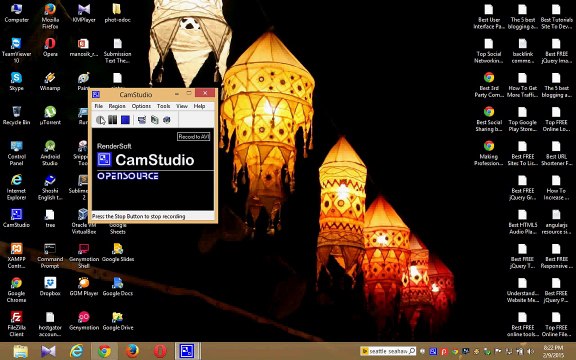Select the Android Studio desktop shortcut
The width and height of the screenshot is (576, 360).
coord(50,153)
